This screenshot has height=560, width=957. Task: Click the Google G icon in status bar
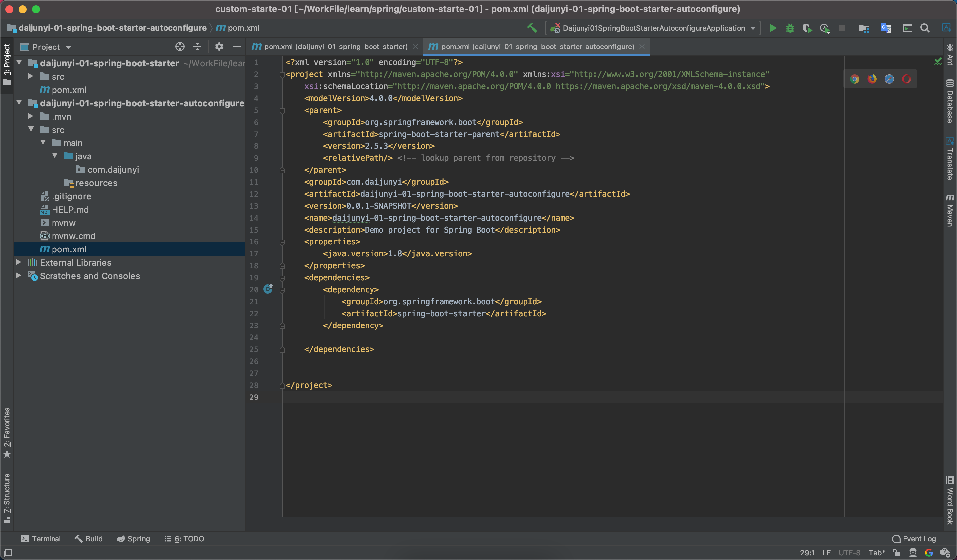pos(929,552)
